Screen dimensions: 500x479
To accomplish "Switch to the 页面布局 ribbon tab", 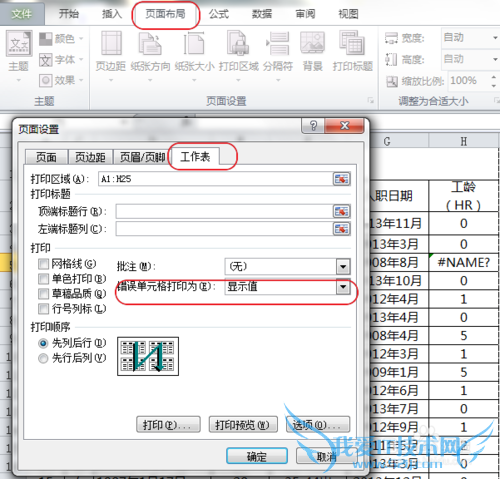I will point(165,14).
